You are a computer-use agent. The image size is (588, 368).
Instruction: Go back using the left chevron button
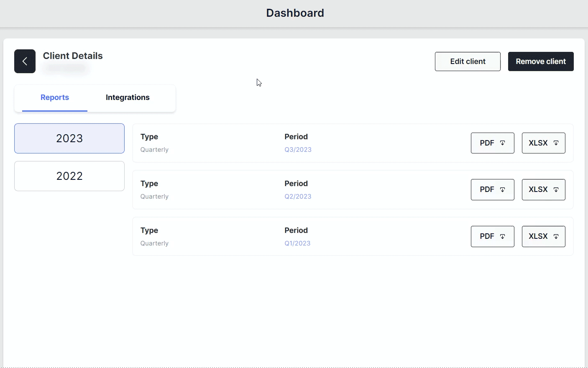click(x=25, y=61)
